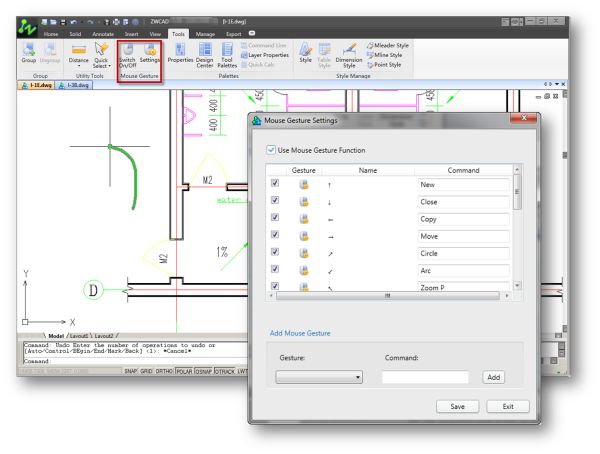600x454 pixels.
Task: Open Layer Properties
Action: point(265,55)
